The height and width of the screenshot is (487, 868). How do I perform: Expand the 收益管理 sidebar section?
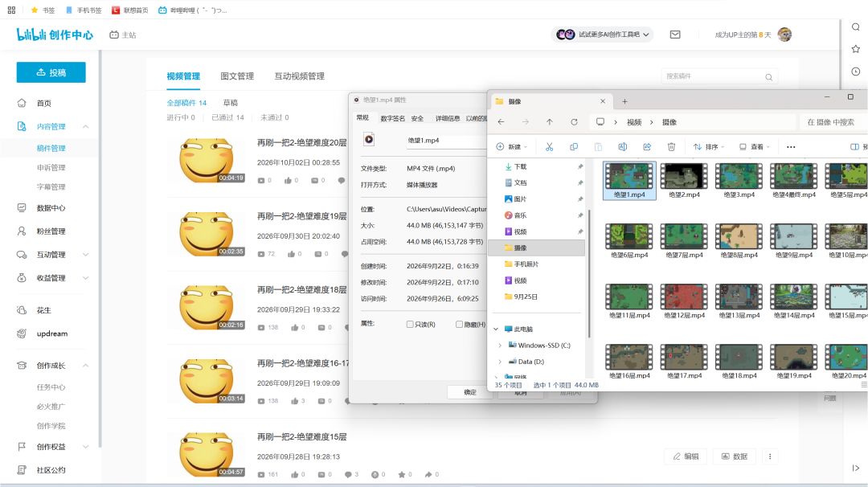click(x=86, y=278)
